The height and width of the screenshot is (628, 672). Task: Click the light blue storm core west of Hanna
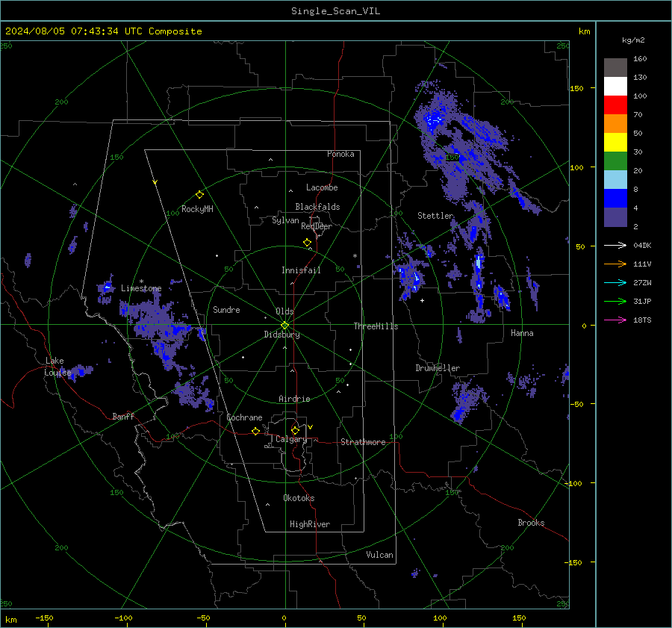(x=479, y=262)
